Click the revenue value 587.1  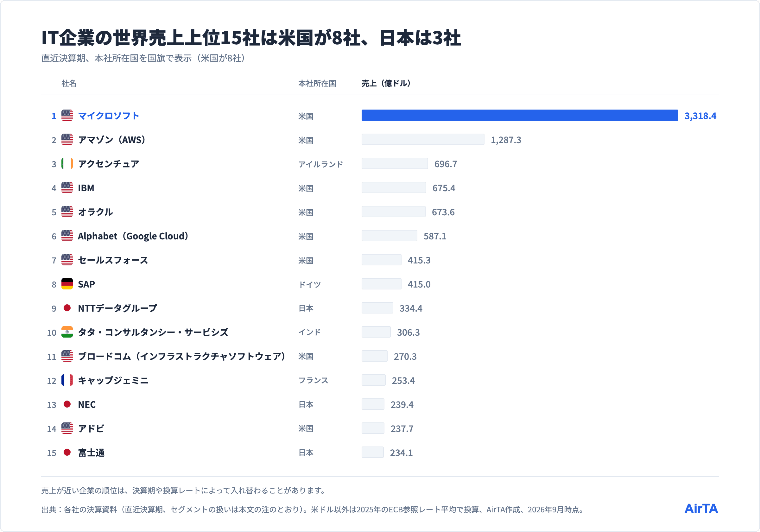point(435,236)
